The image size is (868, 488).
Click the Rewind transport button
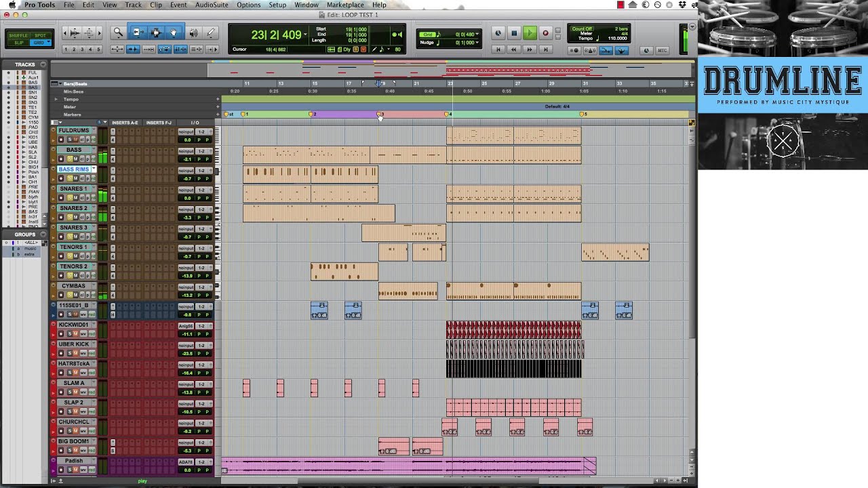(514, 49)
